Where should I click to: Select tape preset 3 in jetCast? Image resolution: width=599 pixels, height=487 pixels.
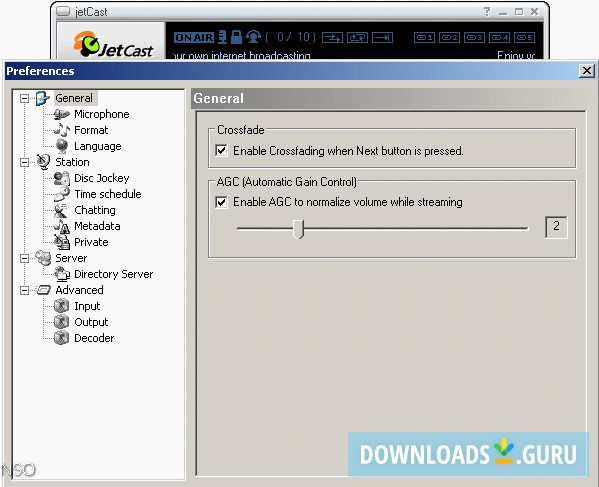click(x=474, y=37)
